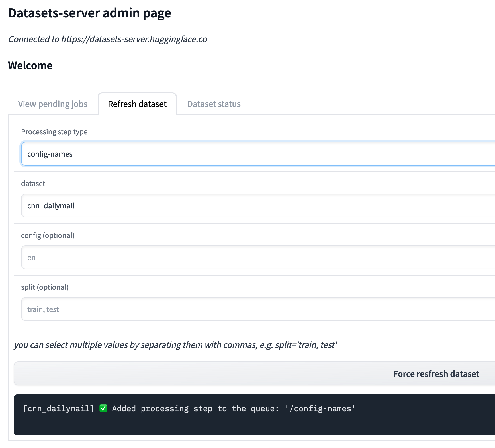Image resolution: width=495 pixels, height=448 pixels.
Task: Click the '/config-names' text in the output
Action: tap(320, 408)
